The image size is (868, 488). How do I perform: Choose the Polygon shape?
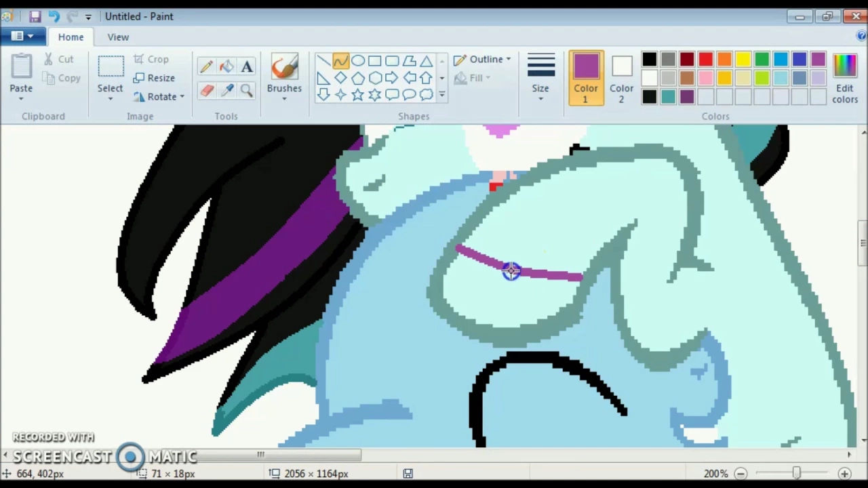tap(409, 61)
